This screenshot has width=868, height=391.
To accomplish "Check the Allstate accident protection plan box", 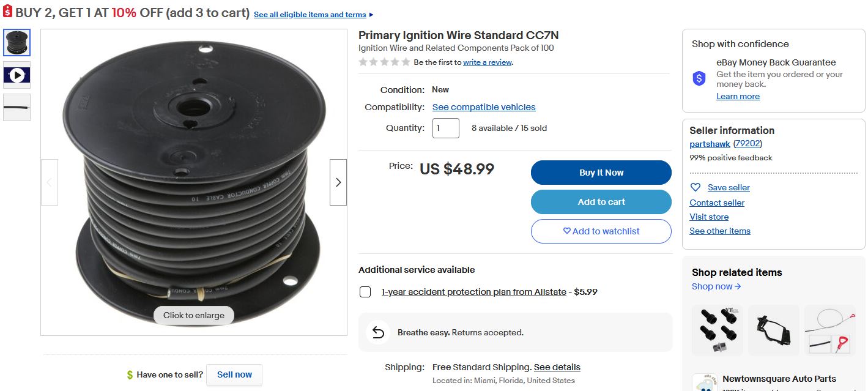I will 365,292.
